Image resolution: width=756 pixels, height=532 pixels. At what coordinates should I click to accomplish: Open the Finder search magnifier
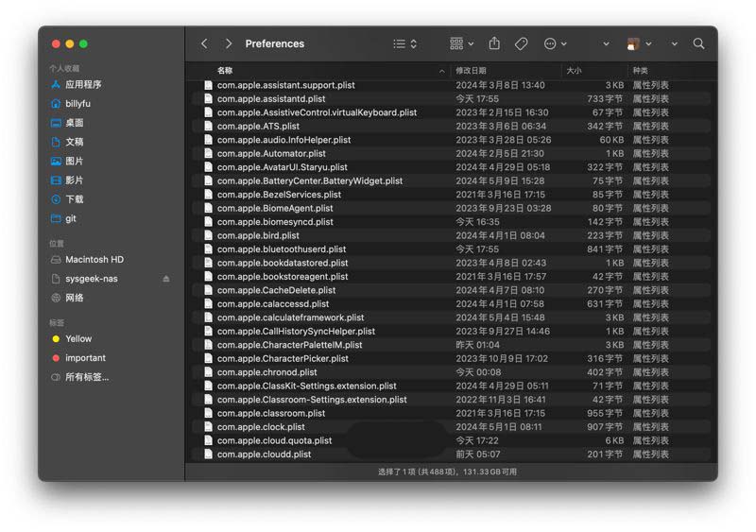698,43
